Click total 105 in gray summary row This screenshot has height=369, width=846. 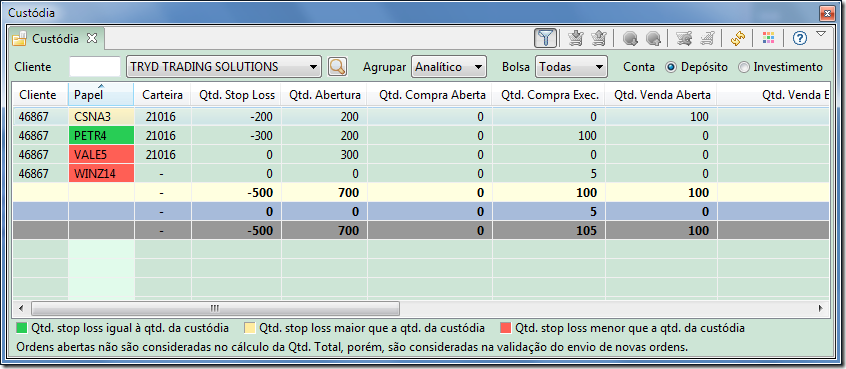(x=585, y=231)
